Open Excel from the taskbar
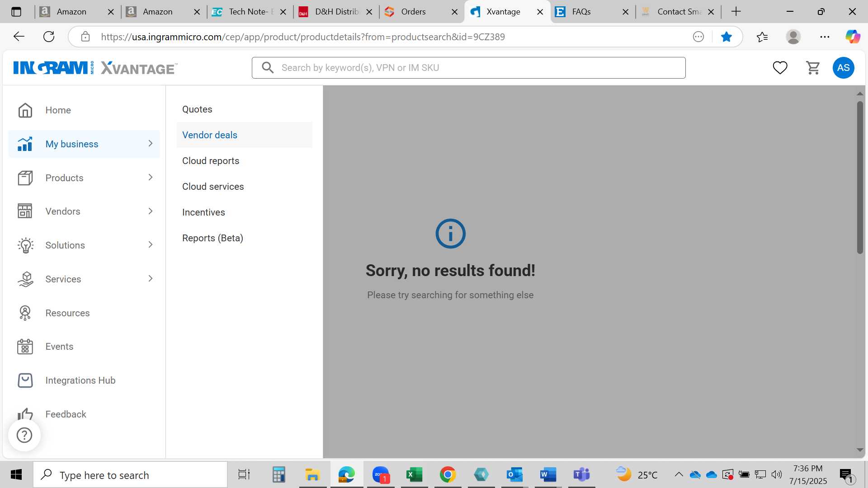868x488 pixels. (414, 475)
